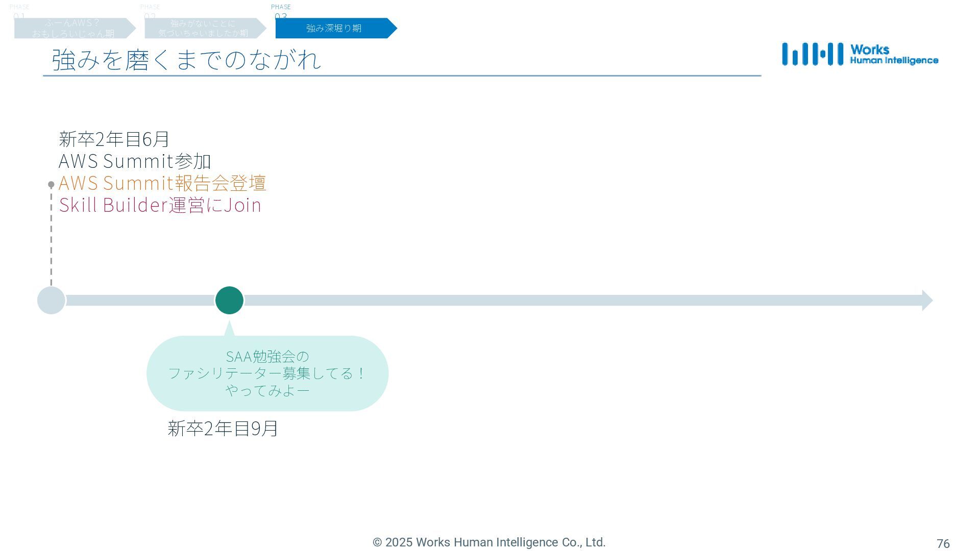Click the orange text AWS Summit報告会登壇
Image resolution: width=980 pixels, height=551 pixels.
coord(162,183)
